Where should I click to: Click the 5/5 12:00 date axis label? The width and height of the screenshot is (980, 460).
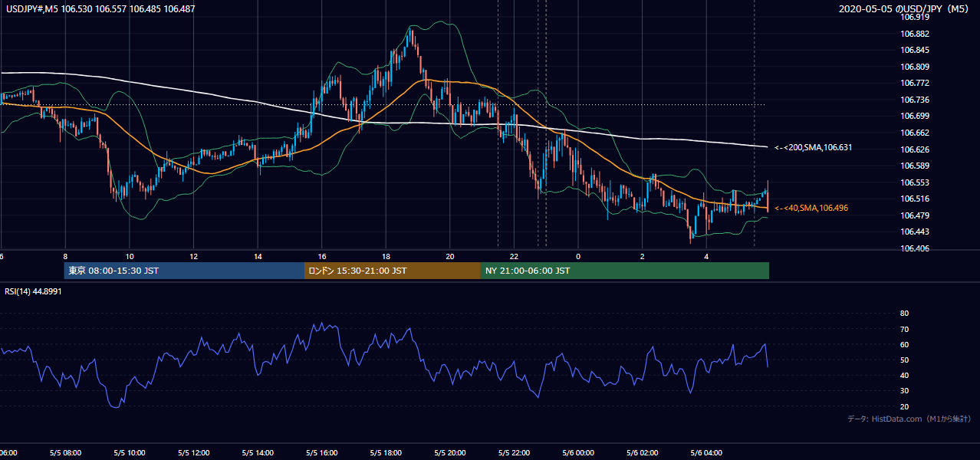pyautogui.click(x=193, y=453)
